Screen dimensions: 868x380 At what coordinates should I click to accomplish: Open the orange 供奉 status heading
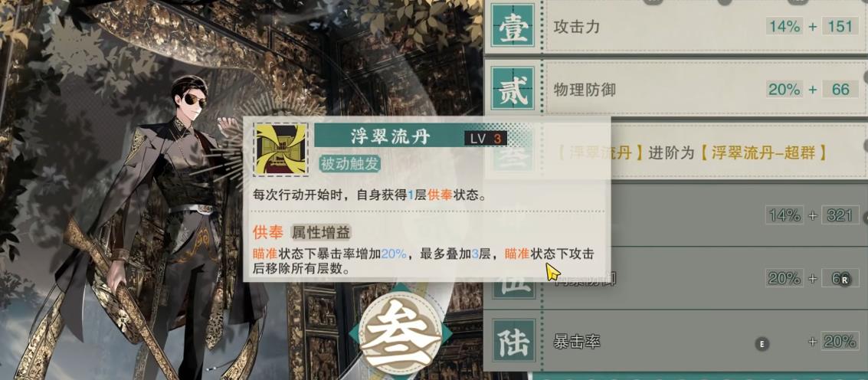(x=268, y=232)
